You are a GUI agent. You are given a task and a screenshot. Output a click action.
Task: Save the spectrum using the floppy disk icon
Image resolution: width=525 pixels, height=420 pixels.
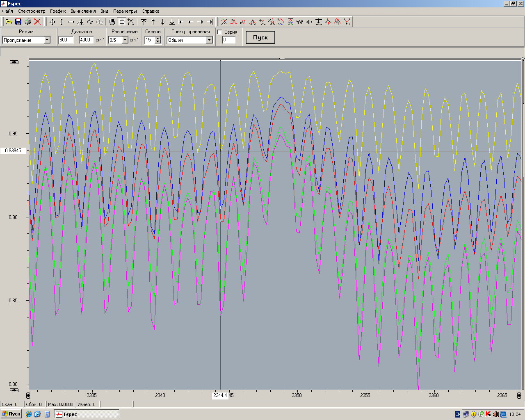point(18,22)
